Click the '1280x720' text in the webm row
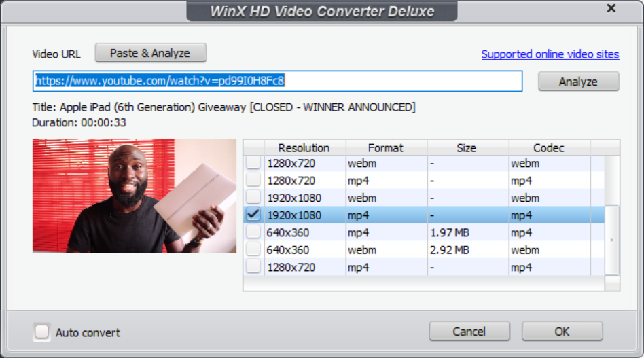Image resolution: width=644 pixels, height=358 pixels. click(x=291, y=164)
